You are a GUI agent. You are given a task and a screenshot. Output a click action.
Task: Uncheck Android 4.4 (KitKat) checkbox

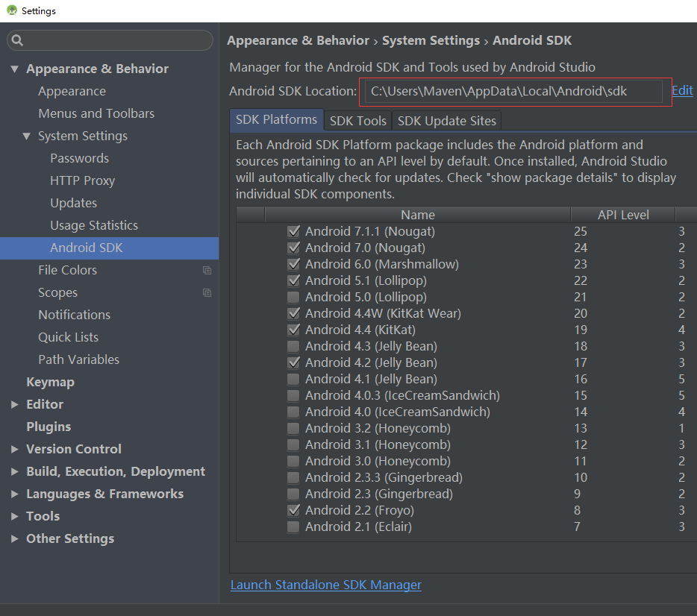click(293, 330)
